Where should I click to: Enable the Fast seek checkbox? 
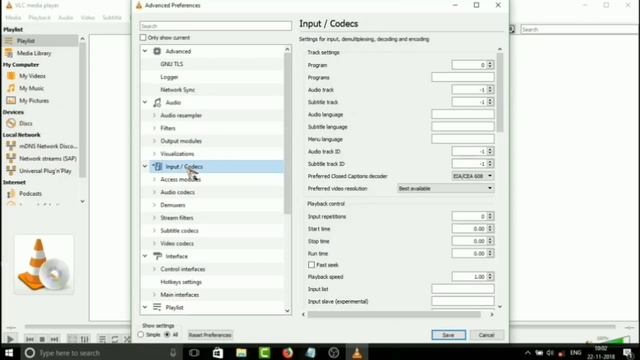pyautogui.click(x=311, y=265)
